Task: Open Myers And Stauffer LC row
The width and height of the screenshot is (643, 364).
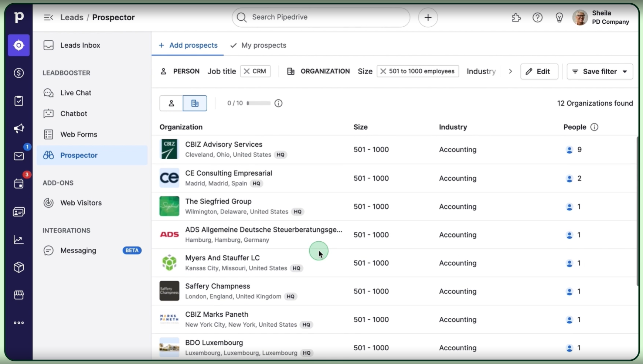Action: click(x=395, y=263)
